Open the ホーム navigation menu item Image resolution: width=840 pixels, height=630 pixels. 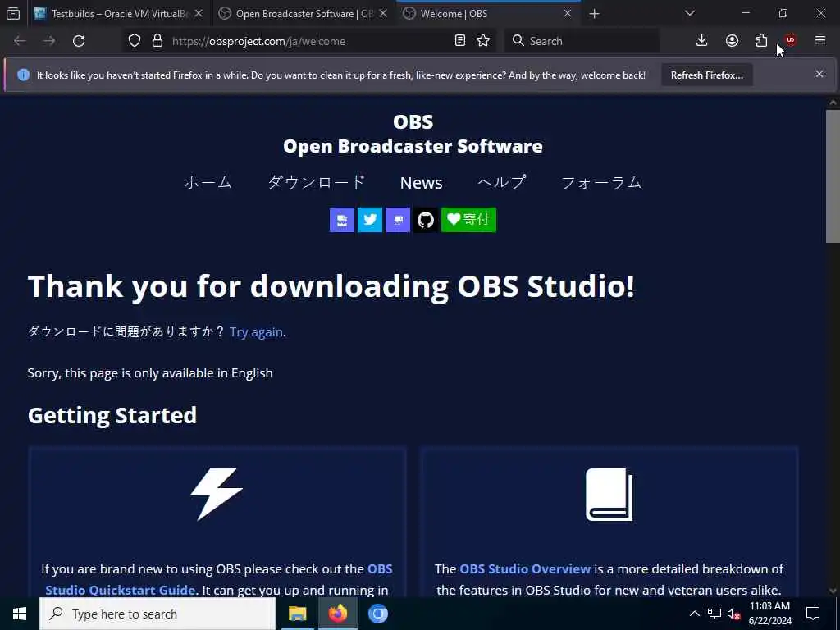(208, 182)
